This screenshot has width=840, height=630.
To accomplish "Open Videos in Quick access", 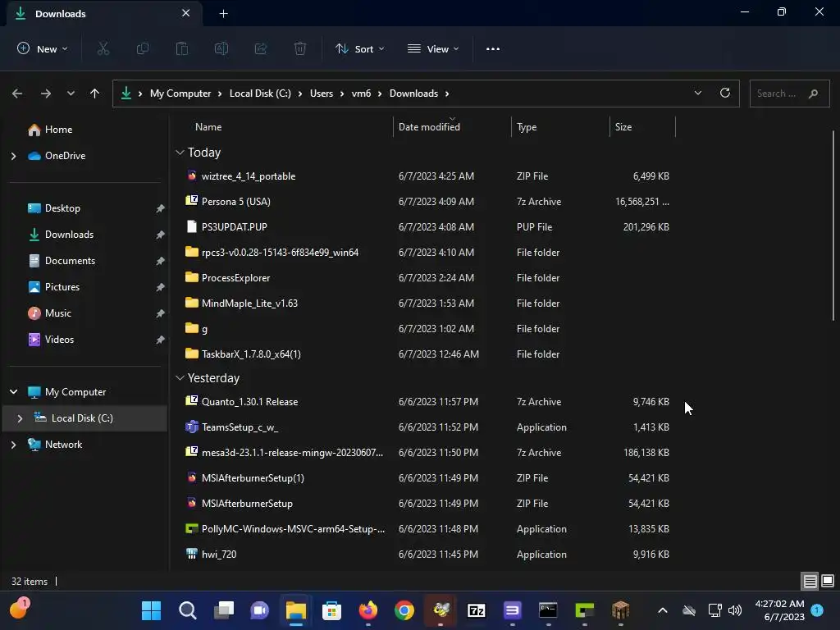I will click(x=59, y=340).
